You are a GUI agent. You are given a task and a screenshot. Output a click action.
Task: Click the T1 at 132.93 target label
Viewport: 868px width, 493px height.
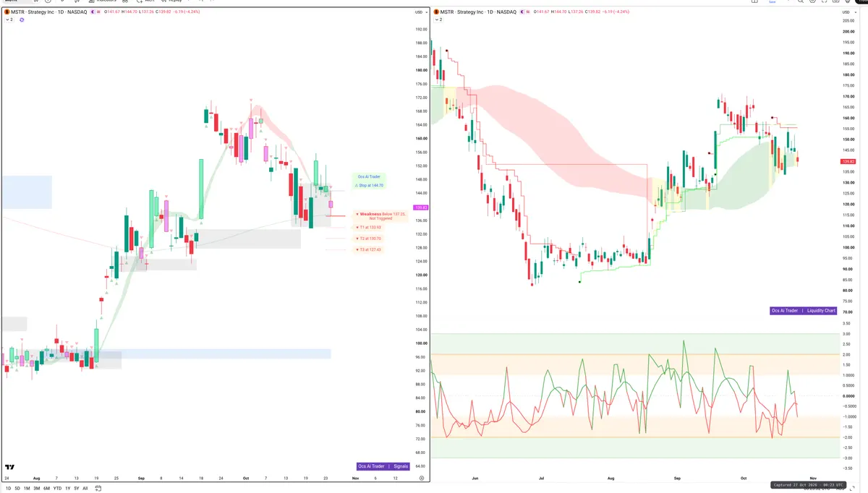pos(368,227)
